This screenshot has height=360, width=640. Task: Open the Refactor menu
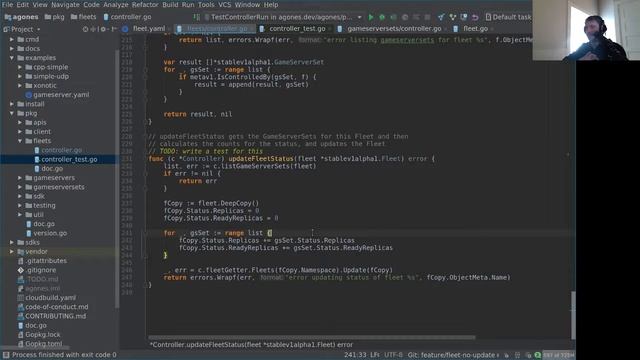tap(145, 5)
